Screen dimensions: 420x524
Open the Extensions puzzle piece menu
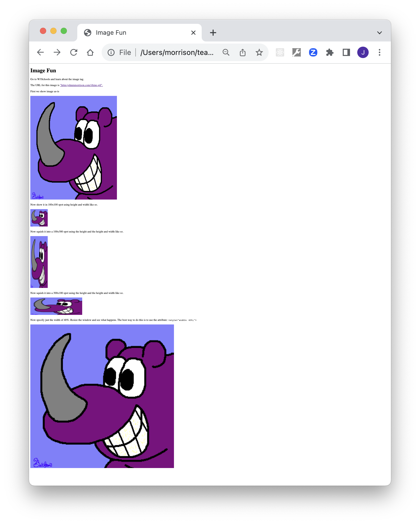click(x=330, y=53)
